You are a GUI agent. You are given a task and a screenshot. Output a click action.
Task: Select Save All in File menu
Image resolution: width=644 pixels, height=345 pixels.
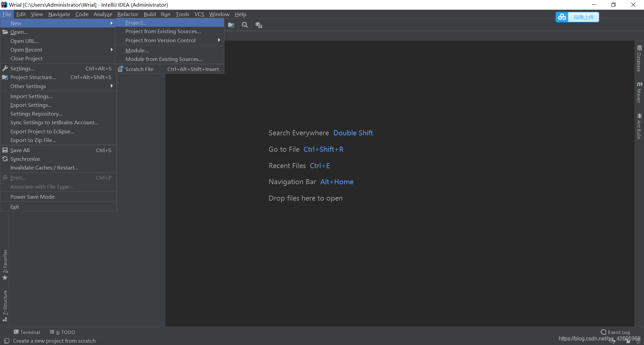(x=58, y=150)
